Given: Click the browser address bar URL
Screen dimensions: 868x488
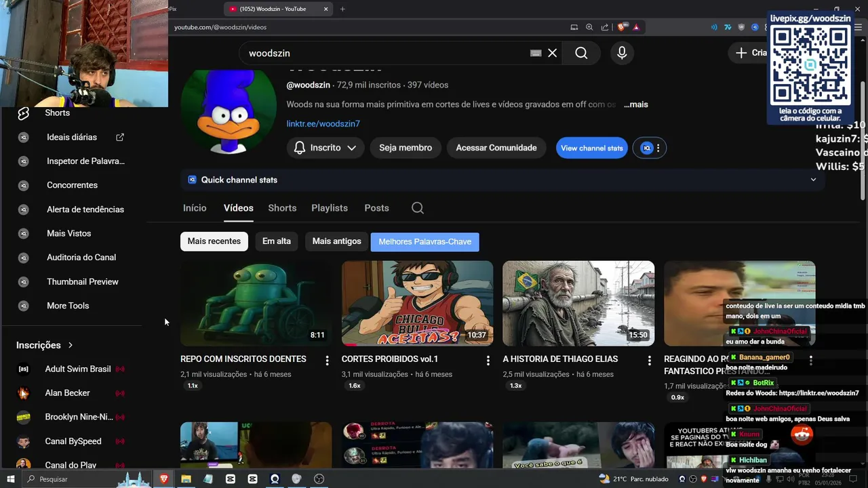Looking at the screenshot, I should pyautogui.click(x=220, y=27).
